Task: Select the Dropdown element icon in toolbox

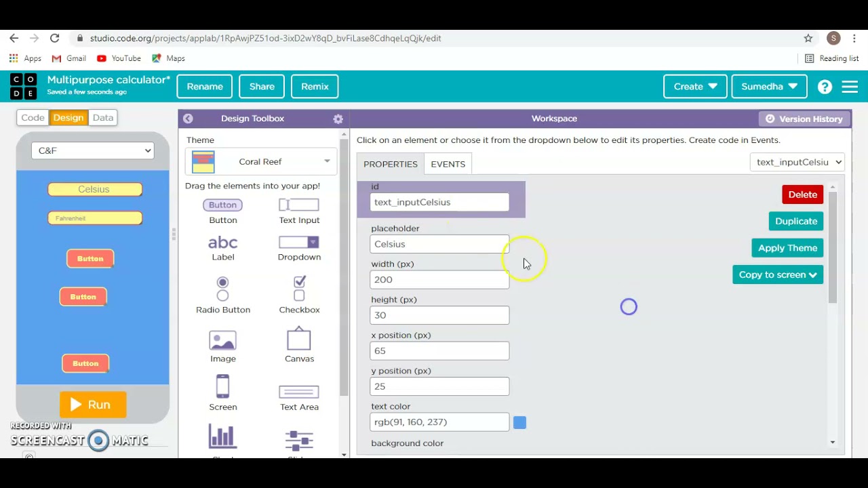Action: (299, 242)
